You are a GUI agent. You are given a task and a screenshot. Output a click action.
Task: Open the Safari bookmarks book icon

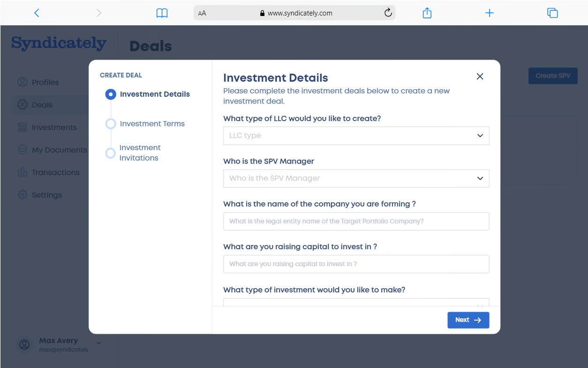click(162, 13)
